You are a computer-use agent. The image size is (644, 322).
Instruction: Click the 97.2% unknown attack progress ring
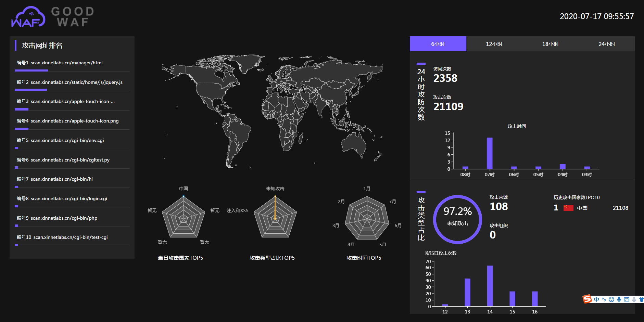pyautogui.click(x=457, y=219)
